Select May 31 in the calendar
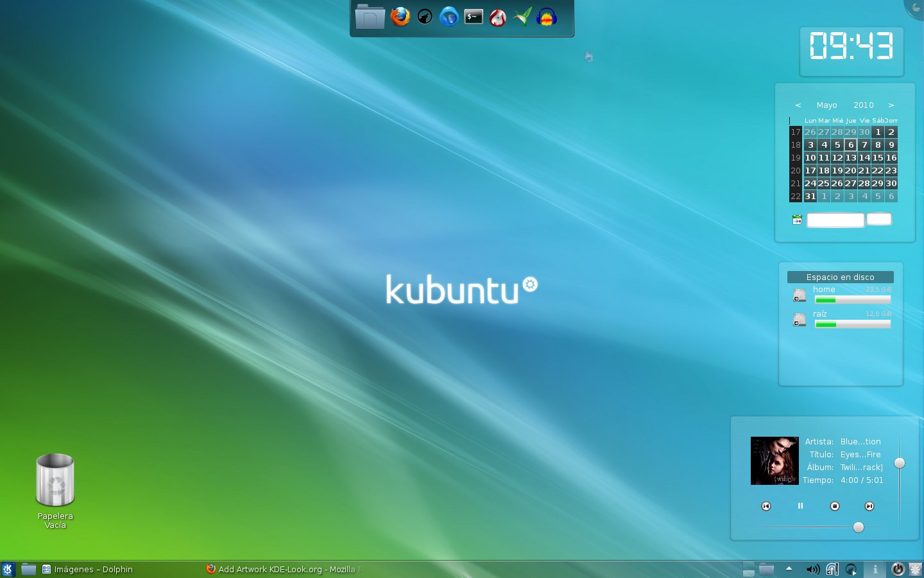The width and height of the screenshot is (924, 578). coord(810,196)
